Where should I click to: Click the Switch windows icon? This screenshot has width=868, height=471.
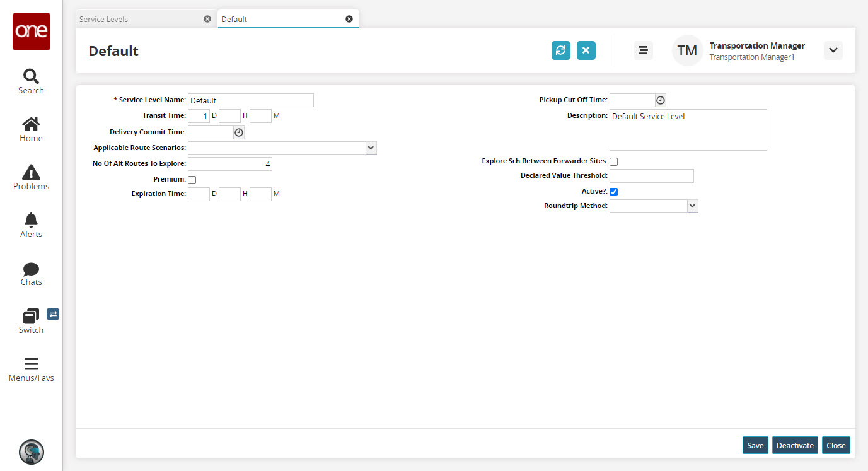[31, 316]
